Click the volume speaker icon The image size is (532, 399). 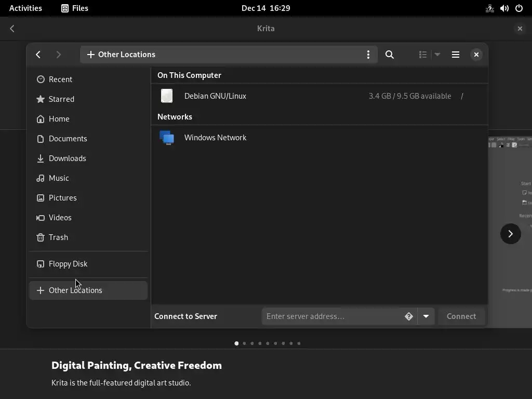pyautogui.click(x=504, y=8)
